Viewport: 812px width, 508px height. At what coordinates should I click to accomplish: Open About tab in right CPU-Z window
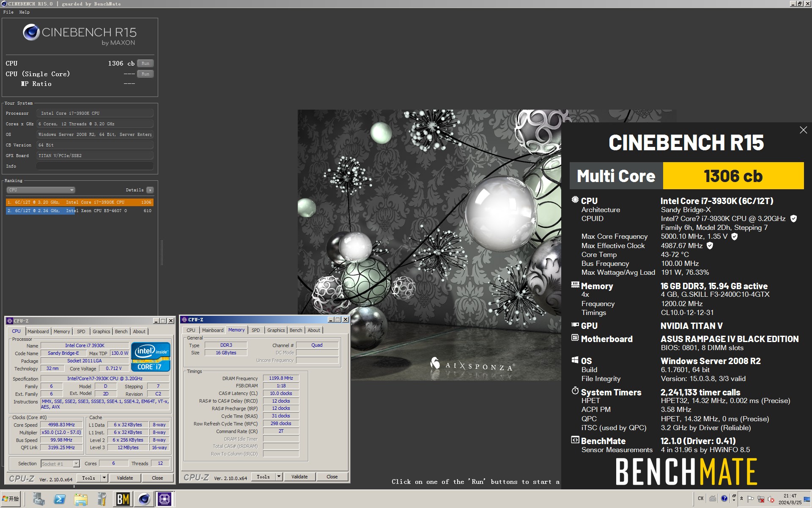click(314, 330)
